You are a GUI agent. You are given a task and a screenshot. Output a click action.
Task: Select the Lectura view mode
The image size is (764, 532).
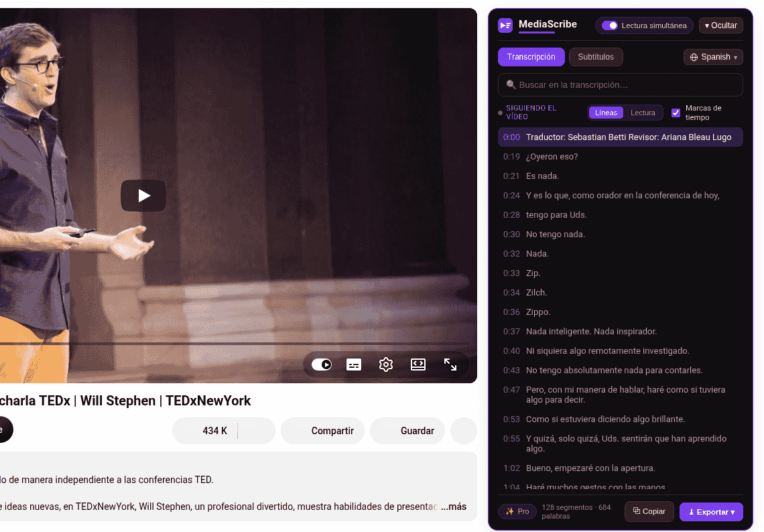pos(643,113)
